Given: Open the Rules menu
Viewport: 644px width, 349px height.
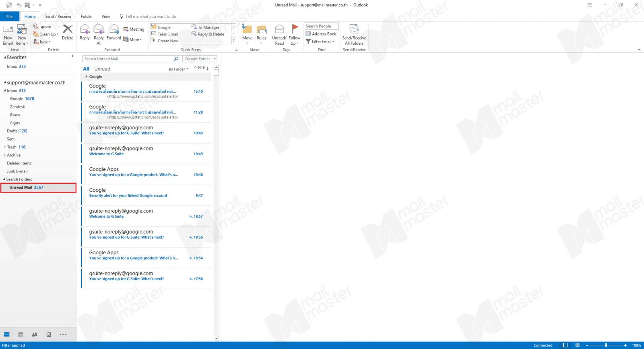Looking at the screenshot, I should [x=262, y=35].
